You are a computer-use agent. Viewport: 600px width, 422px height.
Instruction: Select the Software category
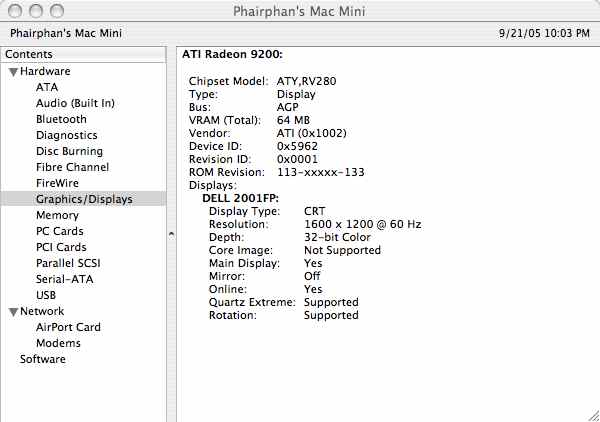click(42, 359)
